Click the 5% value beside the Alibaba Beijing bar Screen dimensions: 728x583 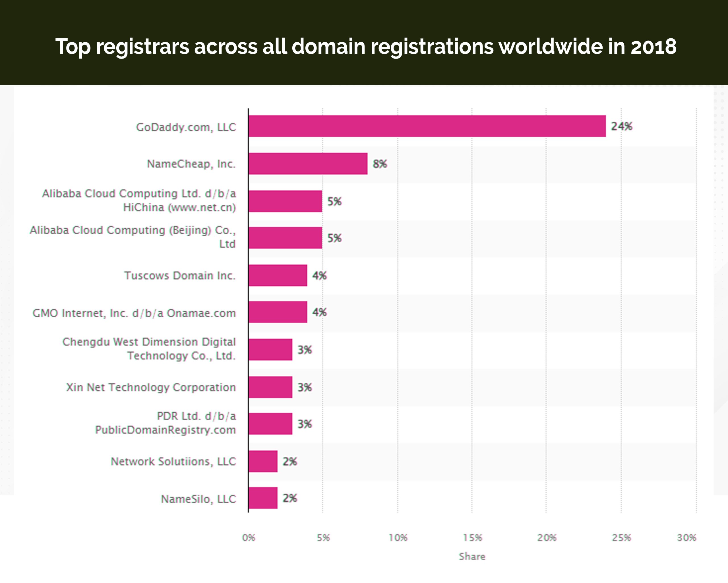click(335, 238)
